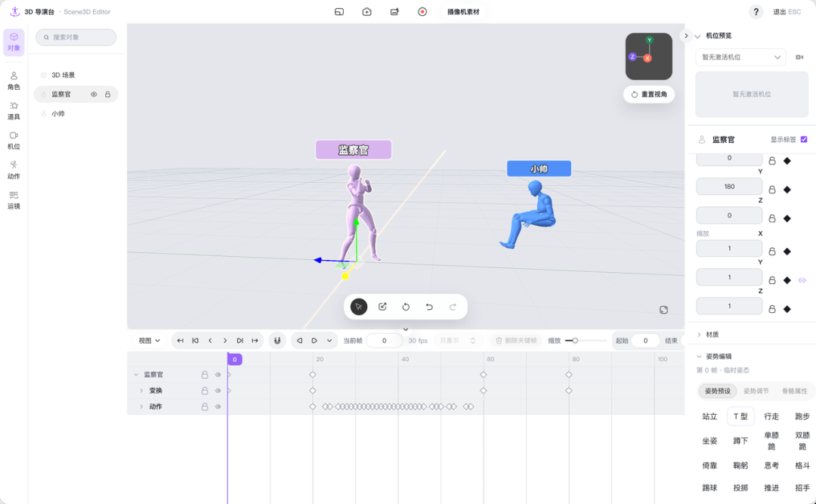Undo with the viewport toolbar arrow
816x504 pixels.
pos(429,307)
